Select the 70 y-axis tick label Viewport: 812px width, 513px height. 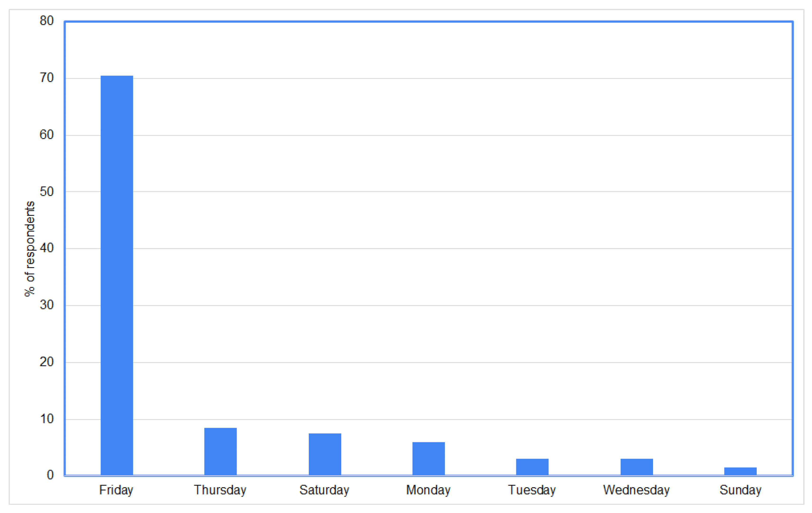(47, 78)
